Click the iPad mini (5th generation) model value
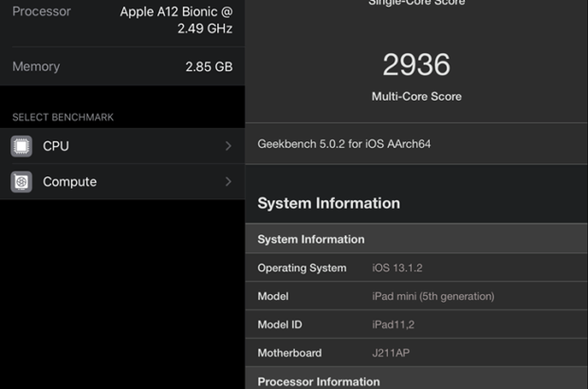Viewport: 588px width, 389px height. [x=432, y=296]
